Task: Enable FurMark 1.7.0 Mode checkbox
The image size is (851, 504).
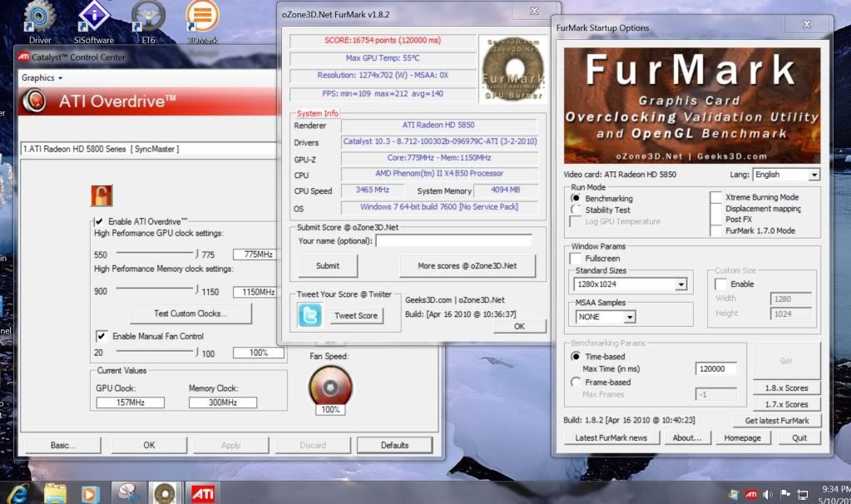Action: pos(716,230)
